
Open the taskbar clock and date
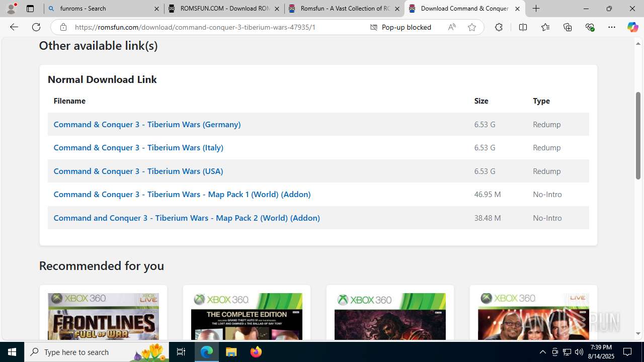pyautogui.click(x=601, y=352)
